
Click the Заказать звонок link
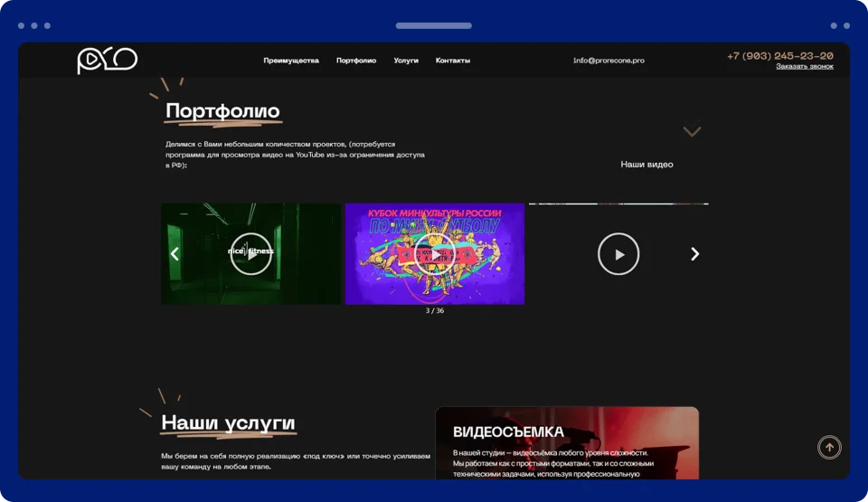(x=805, y=67)
